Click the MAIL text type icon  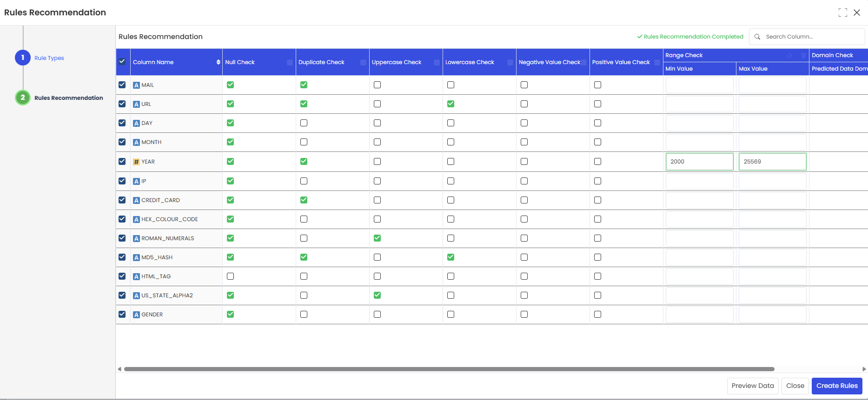[137, 85]
